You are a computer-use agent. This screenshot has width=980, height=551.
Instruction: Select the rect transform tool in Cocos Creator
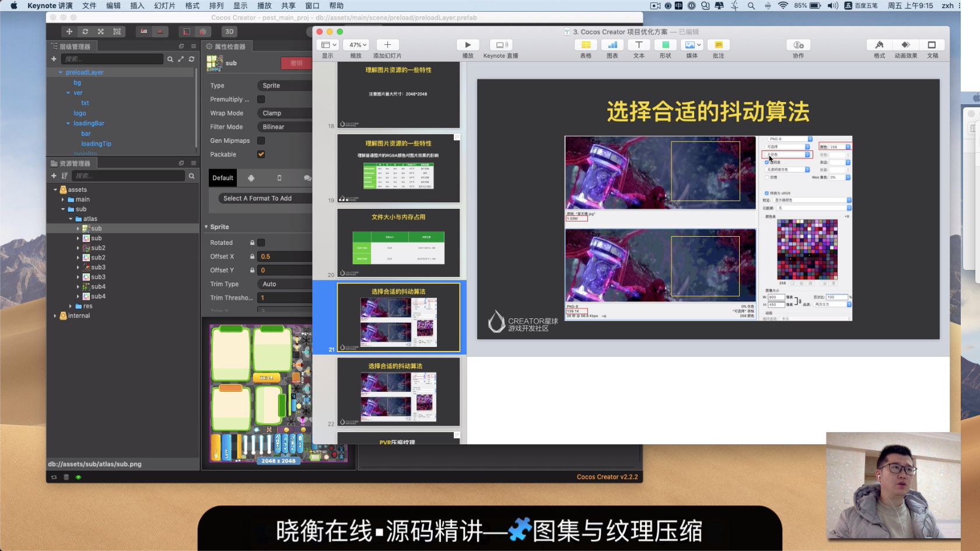(x=117, y=31)
